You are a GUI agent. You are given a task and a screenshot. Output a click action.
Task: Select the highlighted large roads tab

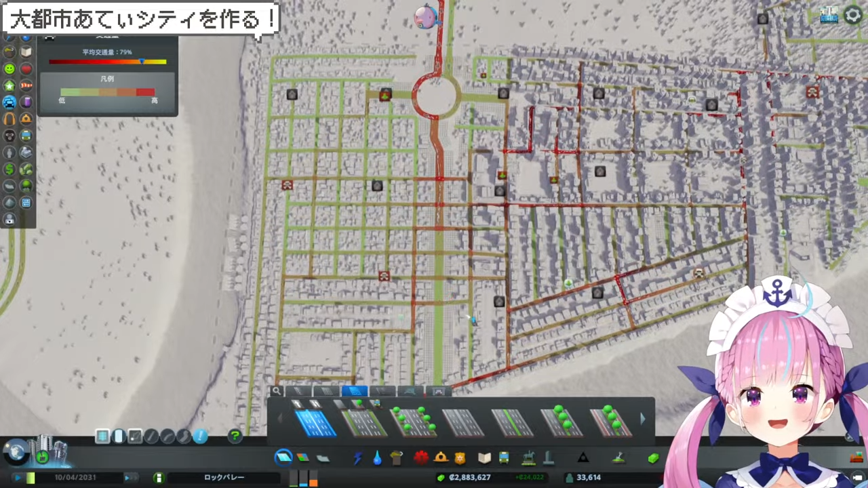(354, 391)
